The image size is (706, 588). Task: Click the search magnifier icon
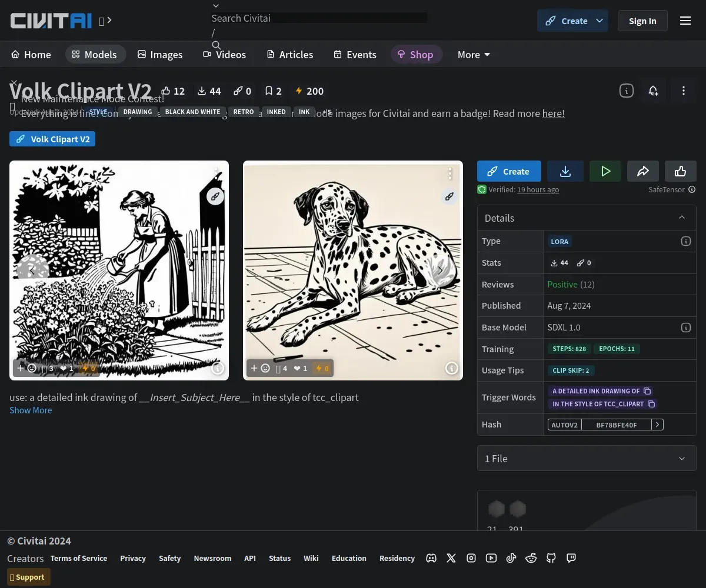tap(217, 45)
